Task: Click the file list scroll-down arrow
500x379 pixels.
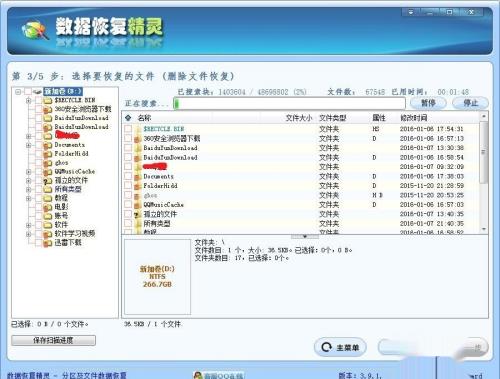Action: (x=484, y=229)
